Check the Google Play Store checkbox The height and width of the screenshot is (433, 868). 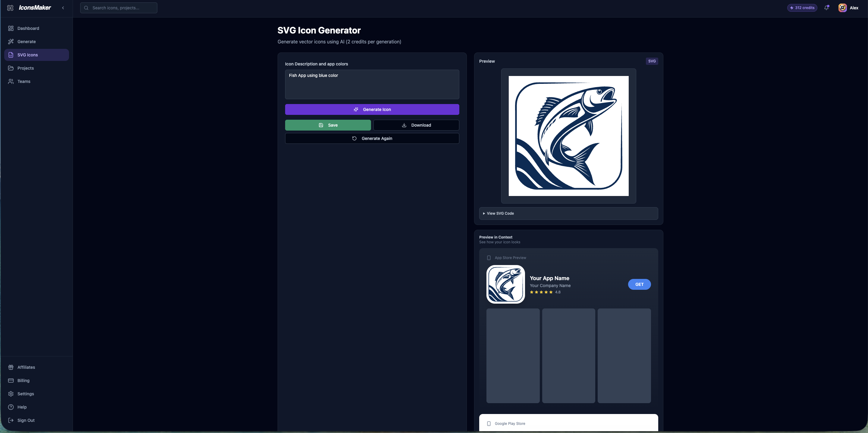(x=489, y=423)
